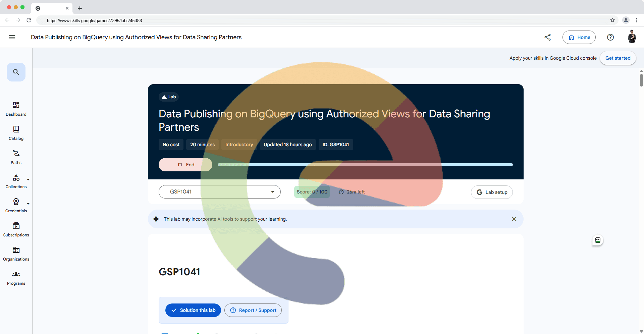Expand the Collections dropdown arrow
Screen dimensions: 644x334
click(28, 179)
